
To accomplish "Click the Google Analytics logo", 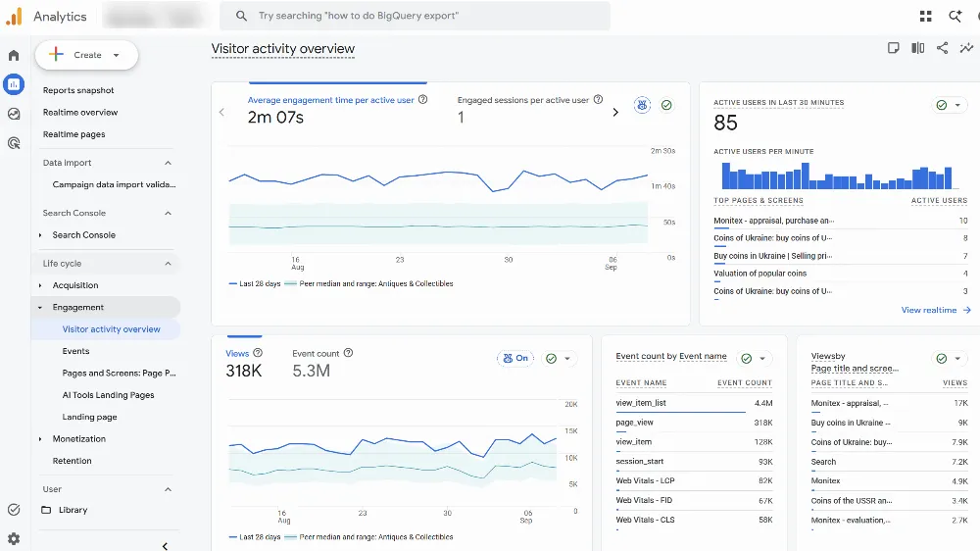I will (14, 17).
